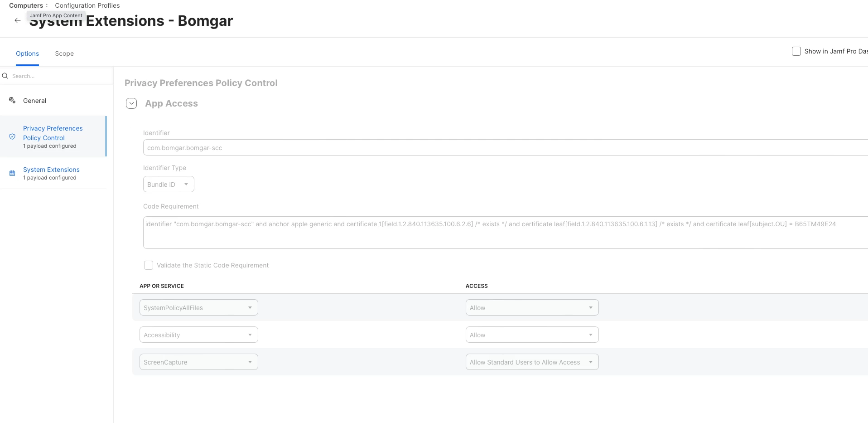
Task: Open the SystemPolicyAllFiles service dropdown
Action: 199,307
